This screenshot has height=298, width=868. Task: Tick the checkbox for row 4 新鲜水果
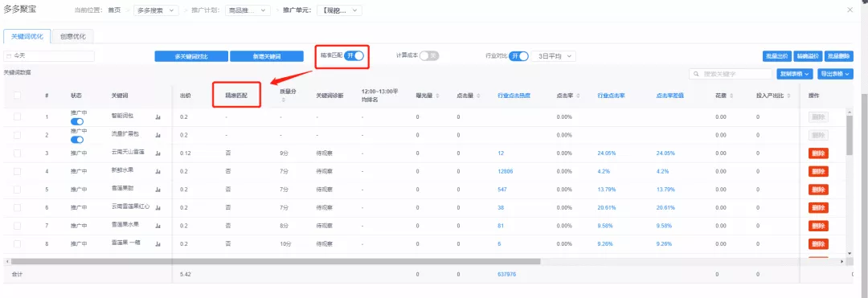17,171
